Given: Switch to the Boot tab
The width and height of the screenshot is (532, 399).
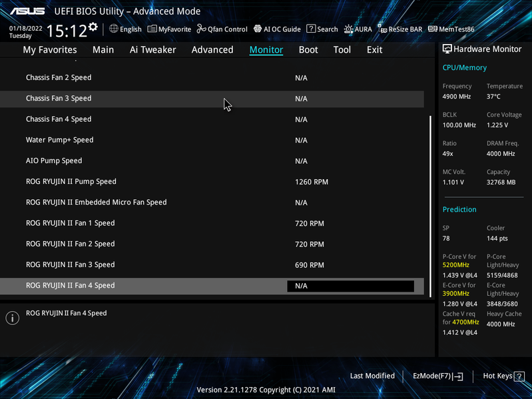Looking at the screenshot, I should point(308,50).
